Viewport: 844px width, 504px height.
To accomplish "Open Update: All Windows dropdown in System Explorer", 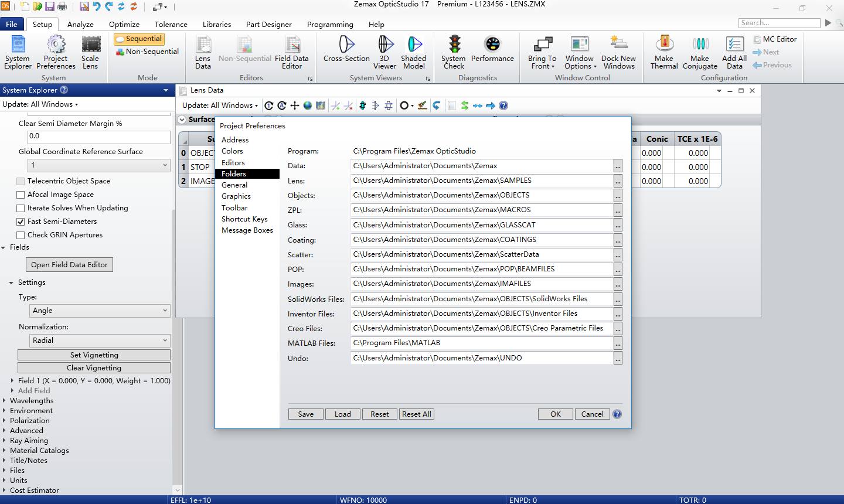I will (40, 104).
